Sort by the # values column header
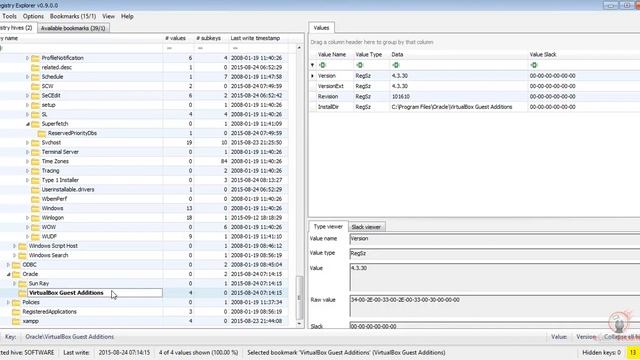Screen dimensions: 640x360 tap(176, 38)
